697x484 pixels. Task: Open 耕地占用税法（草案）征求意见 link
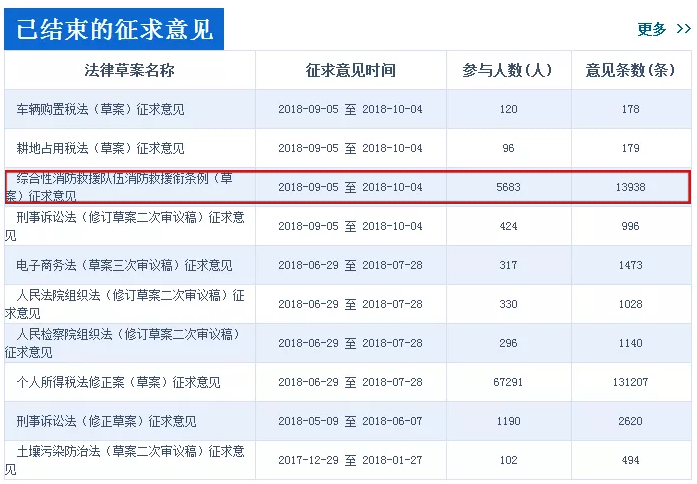click(x=100, y=148)
